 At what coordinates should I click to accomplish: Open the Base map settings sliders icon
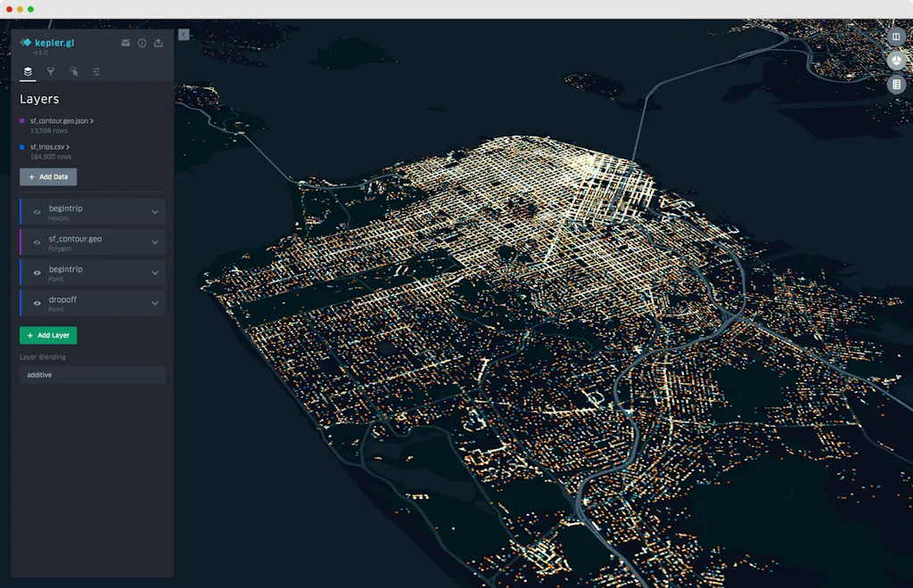[95, 71]
